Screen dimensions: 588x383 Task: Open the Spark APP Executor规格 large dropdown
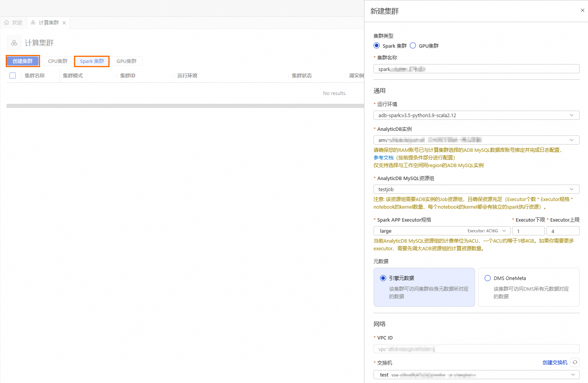[442, 231]
